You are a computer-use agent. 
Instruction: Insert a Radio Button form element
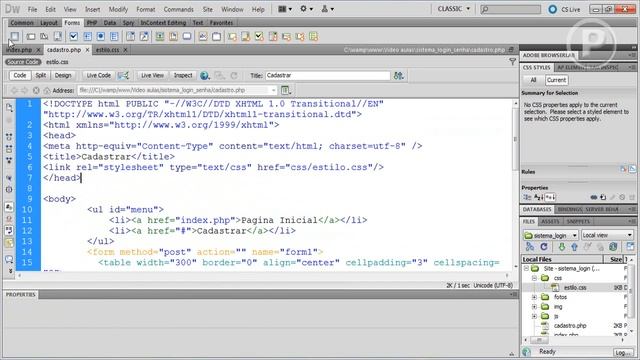[x=101, y=36]
